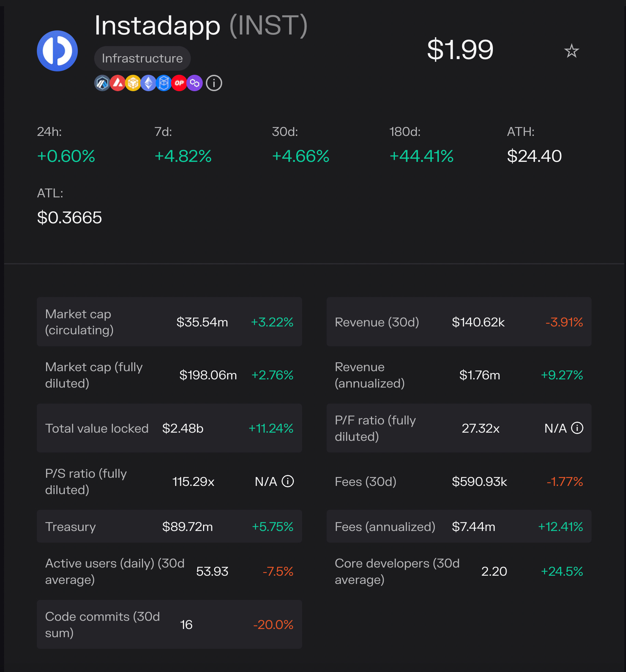626x672 pixels.
Task: Click the 7d change +4.82%
Action: click(x=183, y=156)
